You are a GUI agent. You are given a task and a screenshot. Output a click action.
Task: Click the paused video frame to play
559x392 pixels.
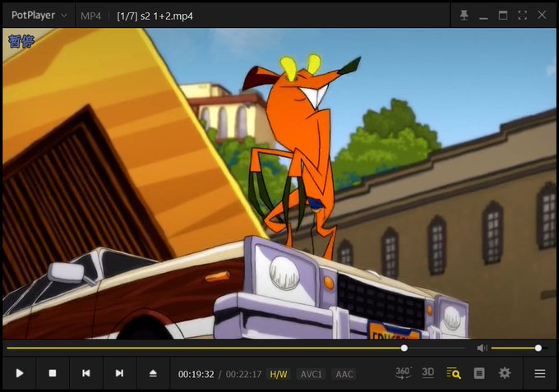pos(279,183)
